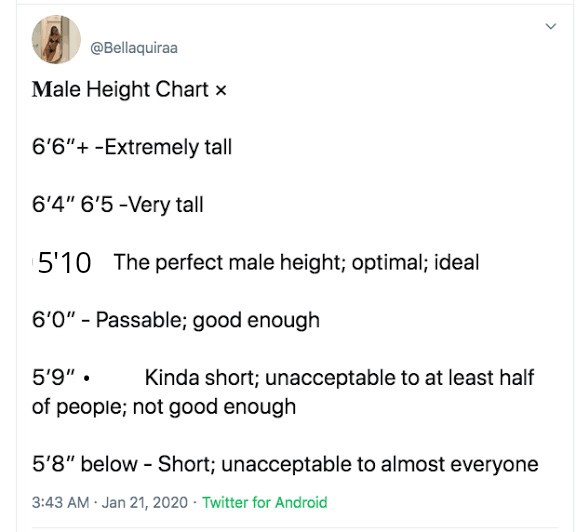Click 'The perfect male height; optimal; ideal'

pyautogui.click(x=296, y=262)
